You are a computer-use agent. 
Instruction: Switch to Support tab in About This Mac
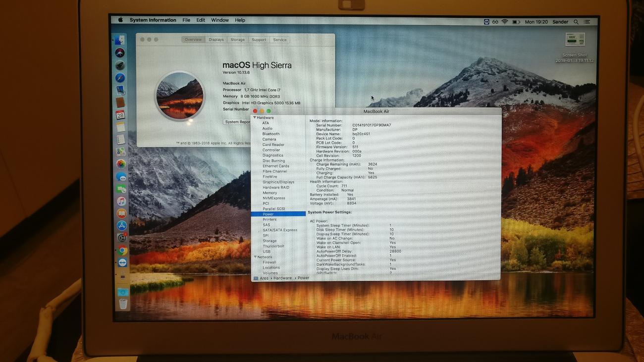click(x=259, y=40)
